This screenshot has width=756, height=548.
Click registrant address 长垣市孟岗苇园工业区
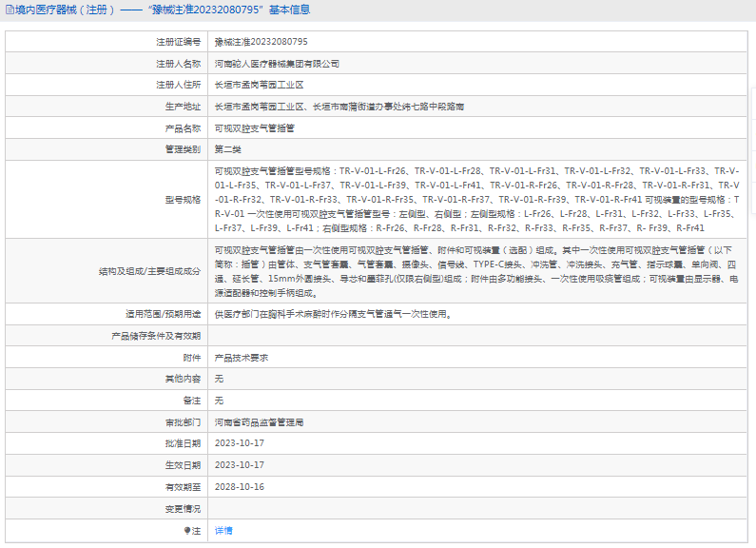[259, 85]
